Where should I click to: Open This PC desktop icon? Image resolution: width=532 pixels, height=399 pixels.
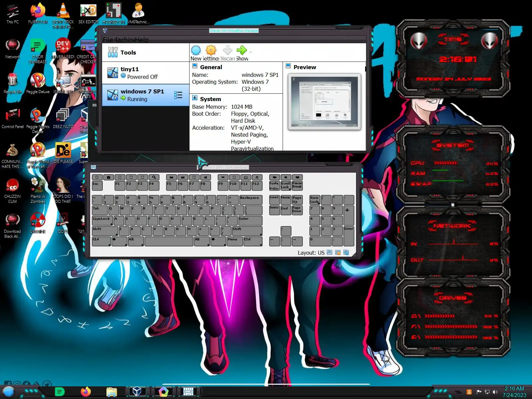click(x=13, y=14)
